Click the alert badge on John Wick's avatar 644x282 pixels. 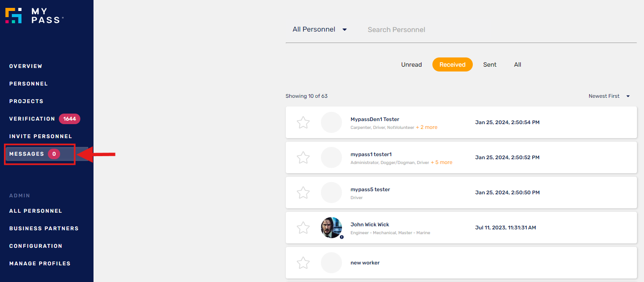342,237
